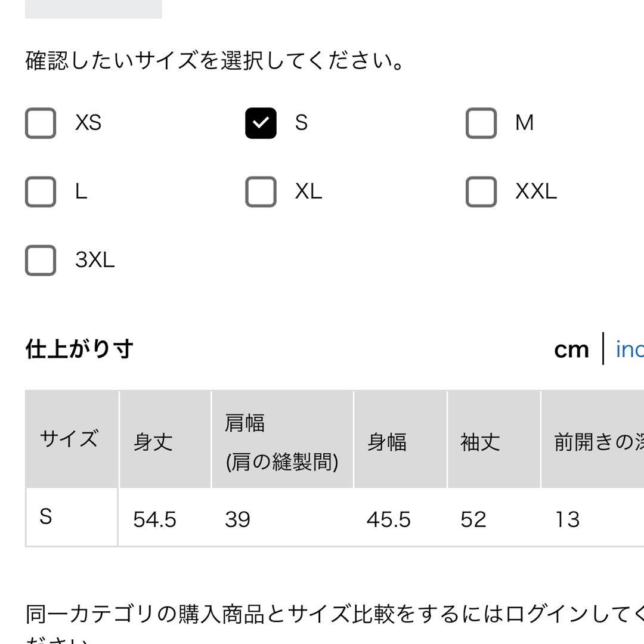
Task: Check the 3XL size checkbox
Action: [x=41, y=261]
